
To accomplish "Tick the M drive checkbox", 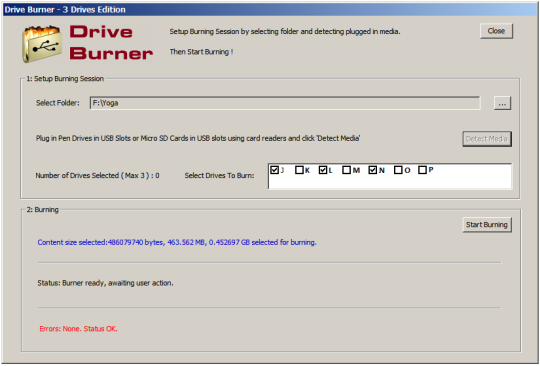I will (x=346, y=170).
